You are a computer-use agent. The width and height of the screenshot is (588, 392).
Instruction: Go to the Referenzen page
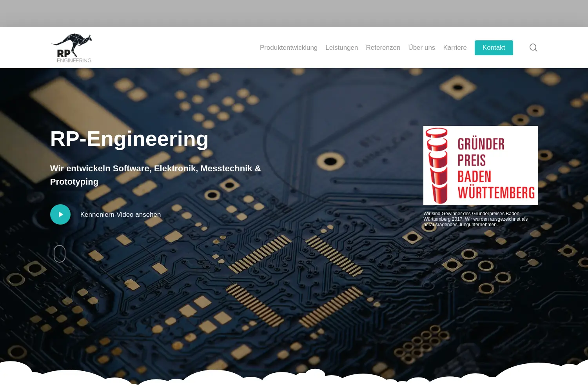(383, 47)
